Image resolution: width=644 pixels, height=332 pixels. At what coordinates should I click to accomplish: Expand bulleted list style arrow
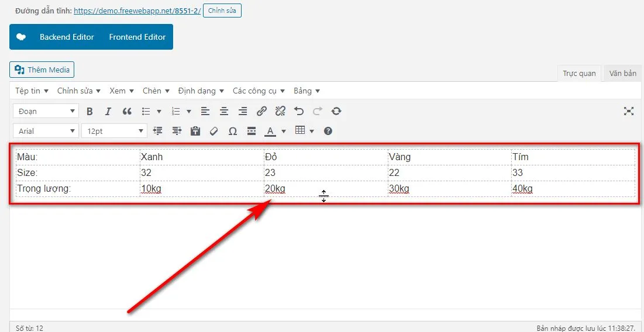click(x=159, y=111)
